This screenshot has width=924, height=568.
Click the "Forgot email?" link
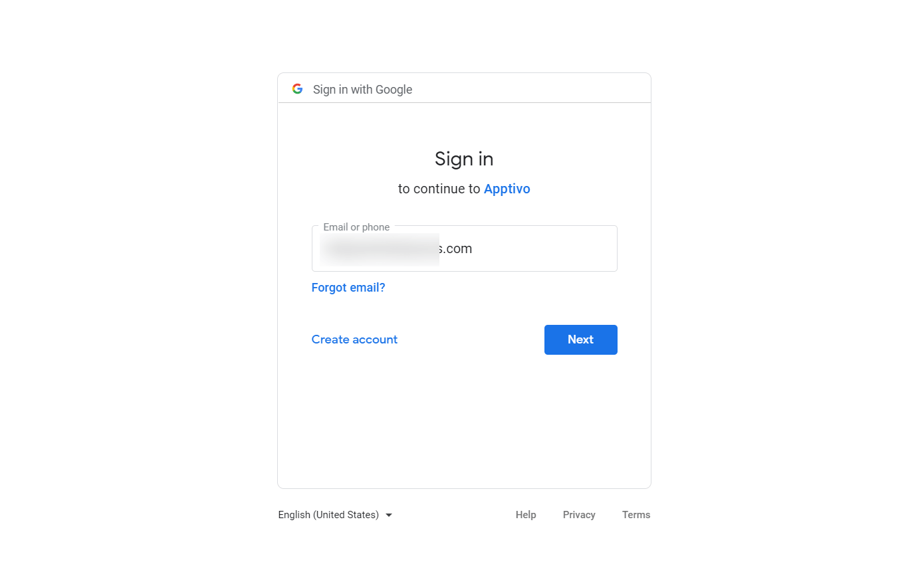click(x=348, y=288)
